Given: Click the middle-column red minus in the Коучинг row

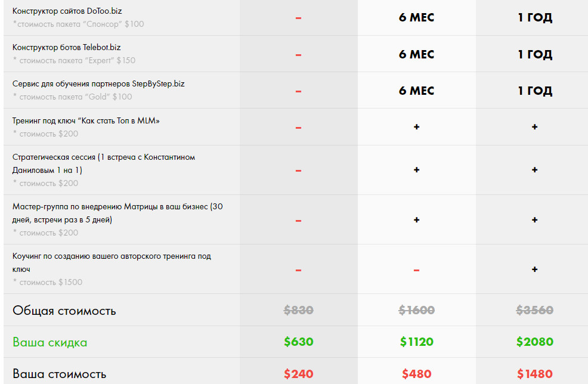Looking at the screenshot, I should tap(416, 270).
